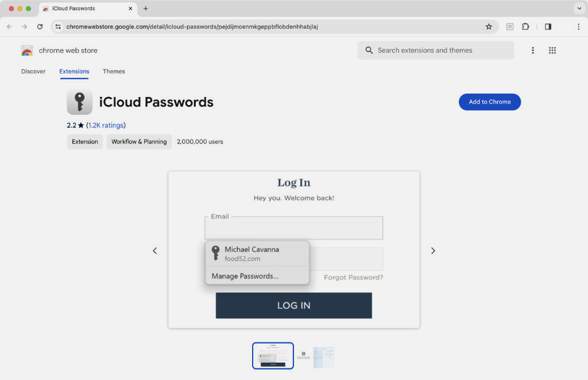The image size is (588, 380).
Task: Open the Google apps grid
Action: [552, 51]
